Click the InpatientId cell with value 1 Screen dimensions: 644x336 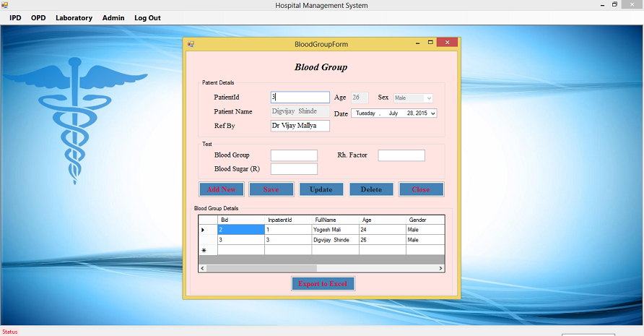pyautogui.click(x=288, y=230)
